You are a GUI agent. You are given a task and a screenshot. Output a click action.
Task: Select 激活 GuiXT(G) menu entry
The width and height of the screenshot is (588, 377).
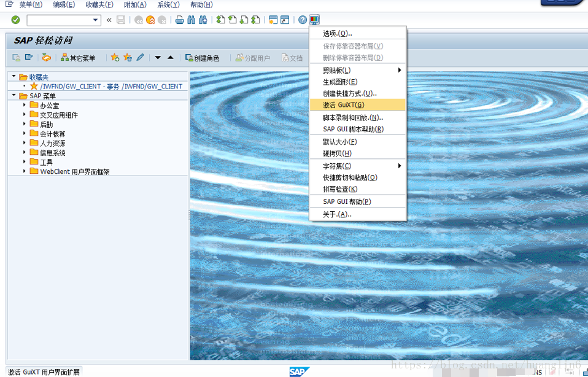click(358, 105)
